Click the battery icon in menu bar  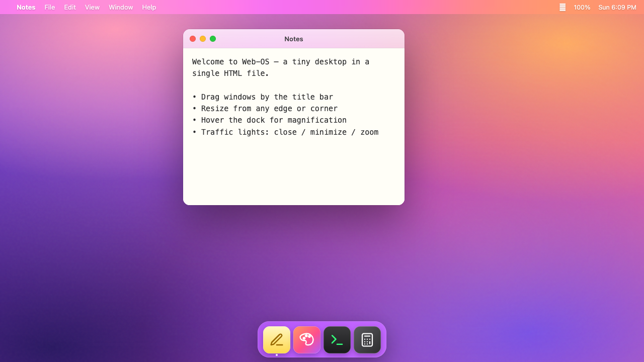(x=562, y=7)
